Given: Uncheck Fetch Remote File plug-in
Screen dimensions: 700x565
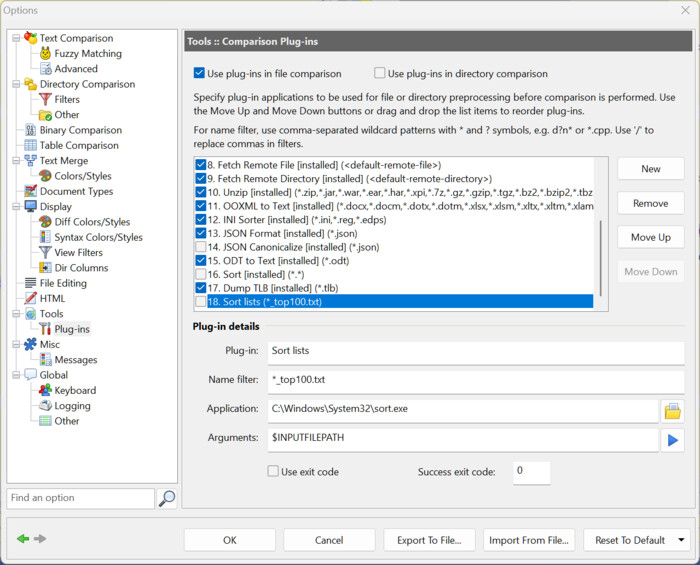Looking at the screenshot, I should [x=201, y=165].
